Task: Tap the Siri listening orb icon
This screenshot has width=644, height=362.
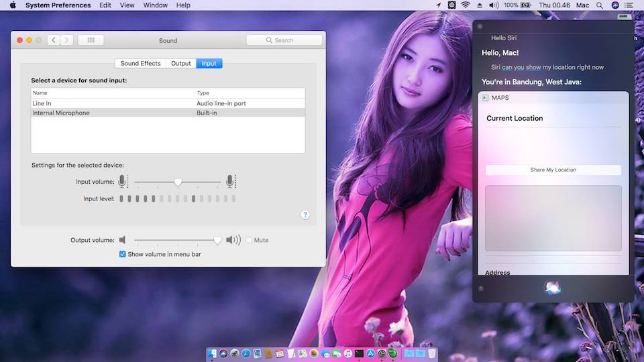Action: click(x=552, y=288)
